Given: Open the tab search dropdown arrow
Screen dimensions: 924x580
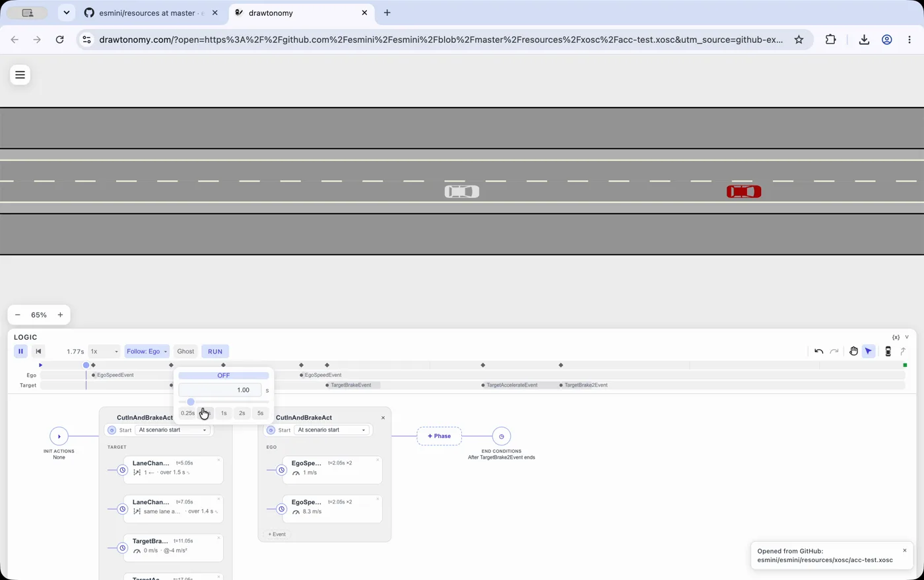Looking at the screenshot, I should tap(66, 13).
